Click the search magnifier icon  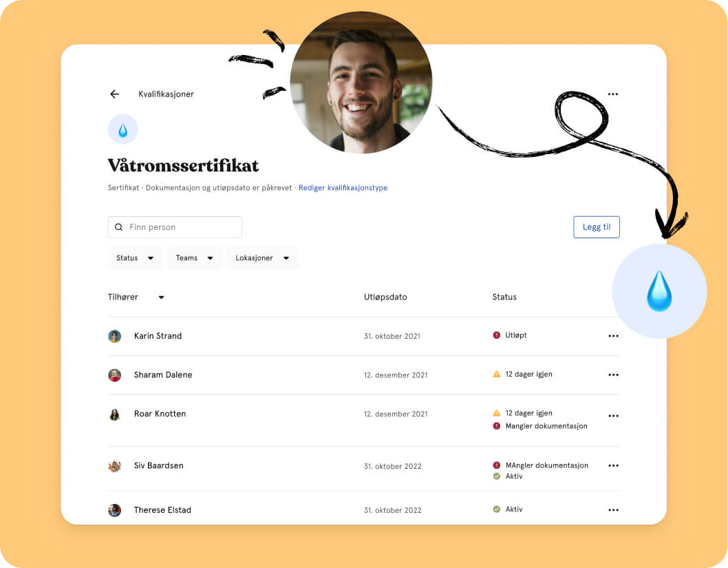pyautogui.click(x=119, y=227)
